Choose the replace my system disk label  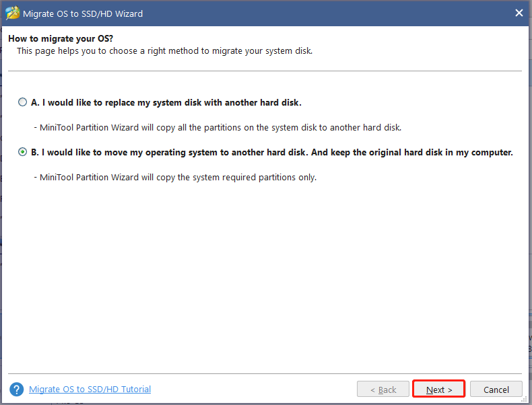coord(166,103)
